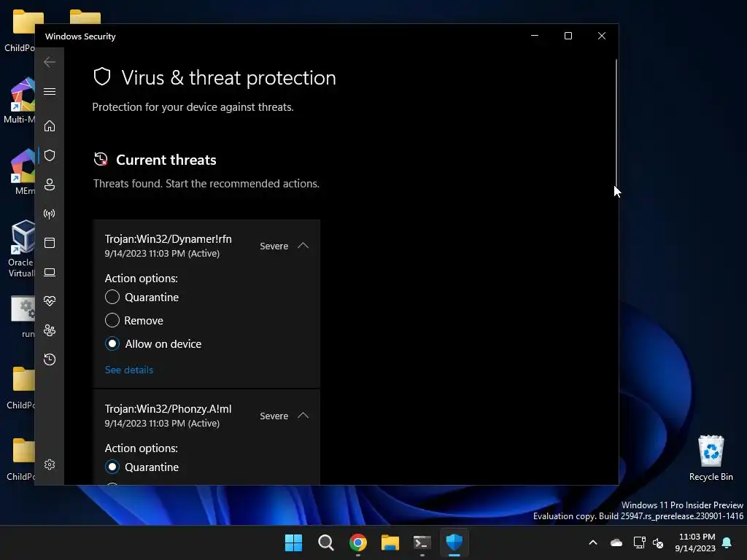This screenshot has width=747, height=560.
Task: Go to Home in sidebar
Action: [50, 125]
